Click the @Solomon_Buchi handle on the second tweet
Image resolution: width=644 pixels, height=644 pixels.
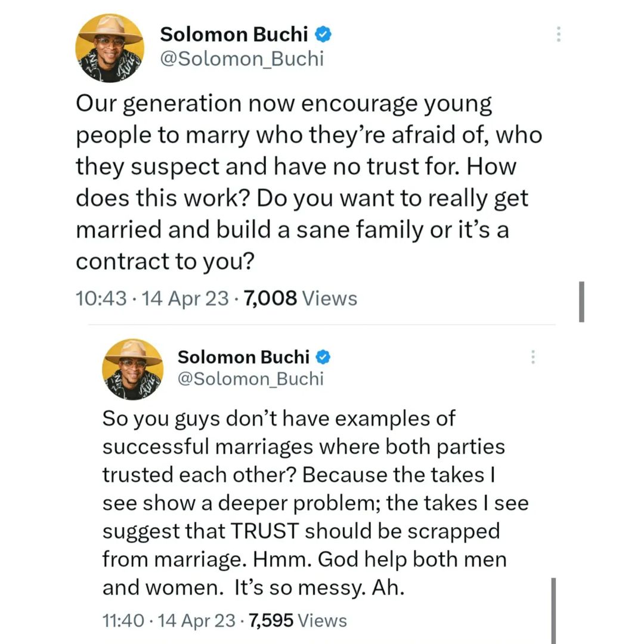pos(250,379)
